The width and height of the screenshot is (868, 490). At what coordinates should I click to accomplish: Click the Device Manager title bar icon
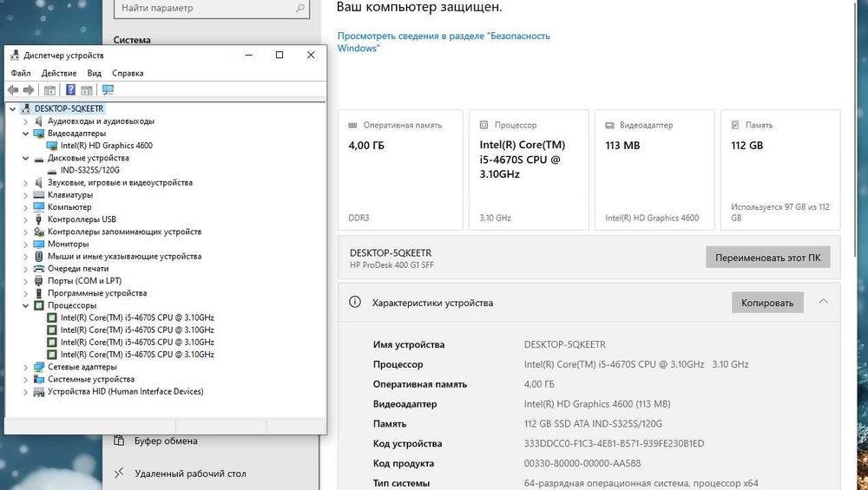(x=16, y=56)
